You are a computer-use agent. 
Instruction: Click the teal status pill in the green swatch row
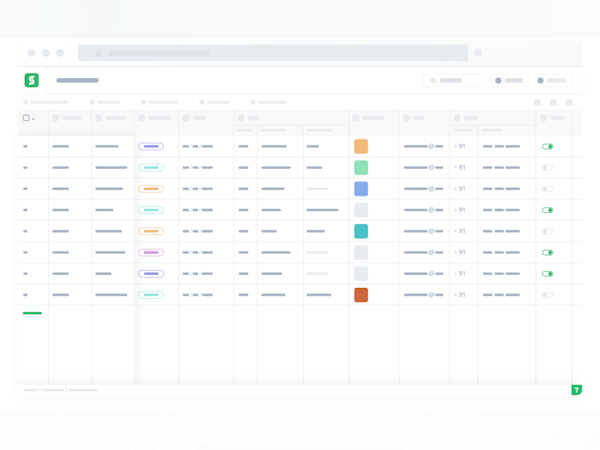[x=151, y=168]
